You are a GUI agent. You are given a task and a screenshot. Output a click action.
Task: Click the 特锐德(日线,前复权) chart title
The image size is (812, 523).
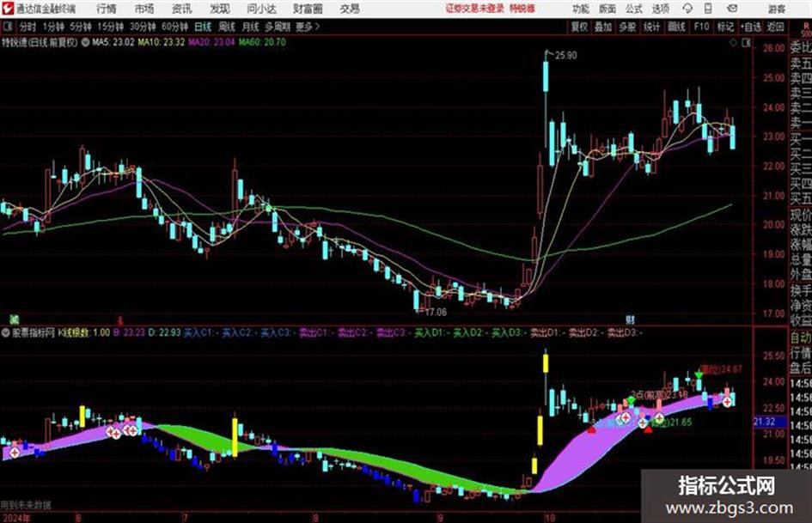click(x=40, y=42)
